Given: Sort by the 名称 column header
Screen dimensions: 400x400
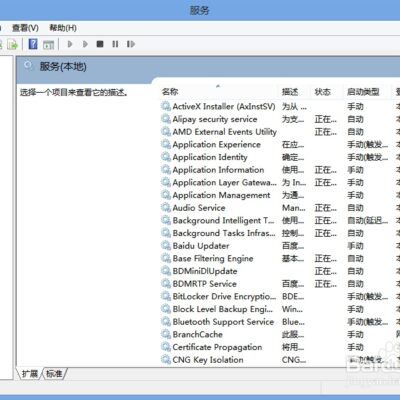Looking at the screenshot, I should 170,92.
